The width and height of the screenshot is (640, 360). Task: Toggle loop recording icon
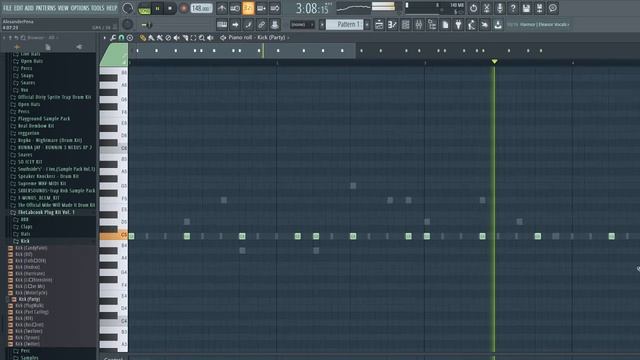point(275,8)
